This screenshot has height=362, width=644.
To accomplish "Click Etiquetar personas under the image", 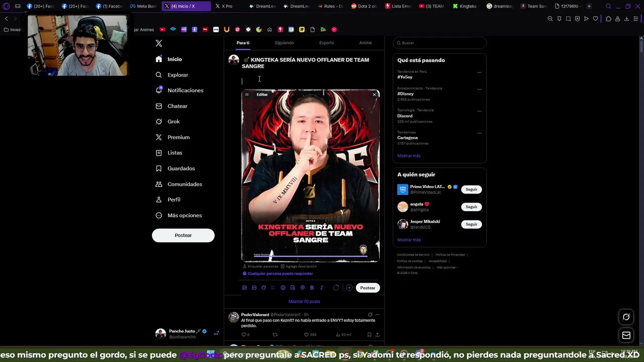I will click(x=260, y=266).
